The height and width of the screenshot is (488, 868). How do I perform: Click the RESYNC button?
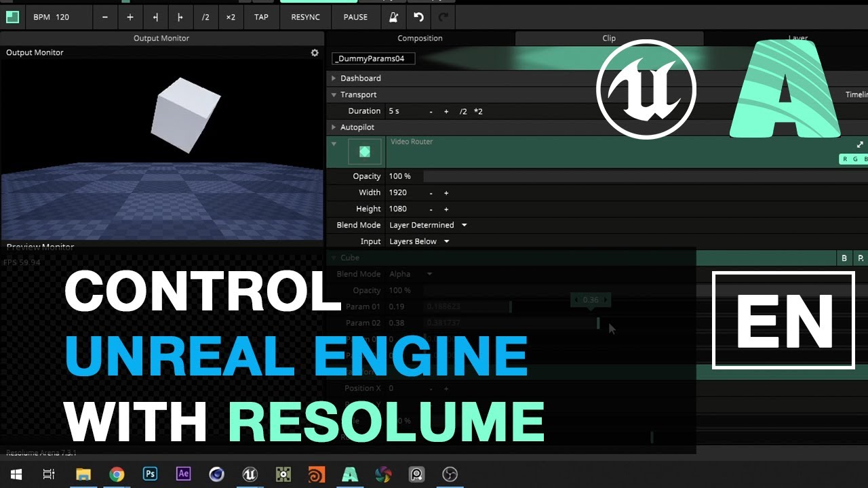tap(305, 17)
